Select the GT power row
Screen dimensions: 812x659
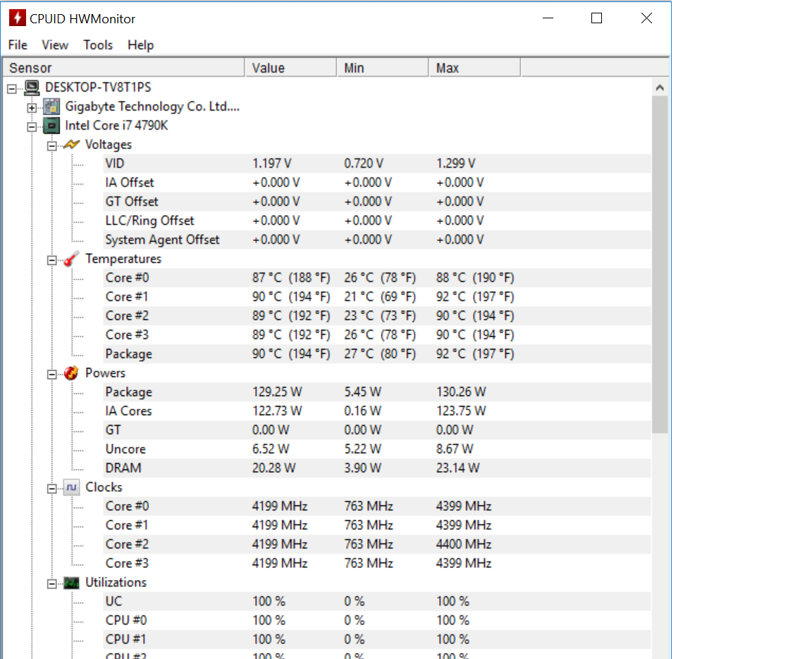point(377,430)
